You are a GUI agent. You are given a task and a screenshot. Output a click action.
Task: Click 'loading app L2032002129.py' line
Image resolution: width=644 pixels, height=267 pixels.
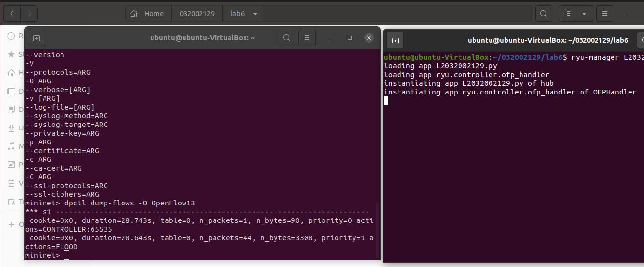440,66
